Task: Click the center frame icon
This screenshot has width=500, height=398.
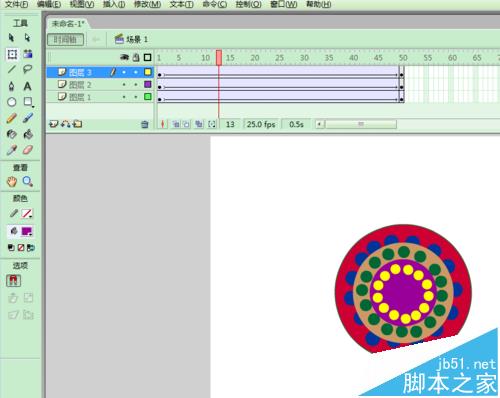Action: (163, 124)
